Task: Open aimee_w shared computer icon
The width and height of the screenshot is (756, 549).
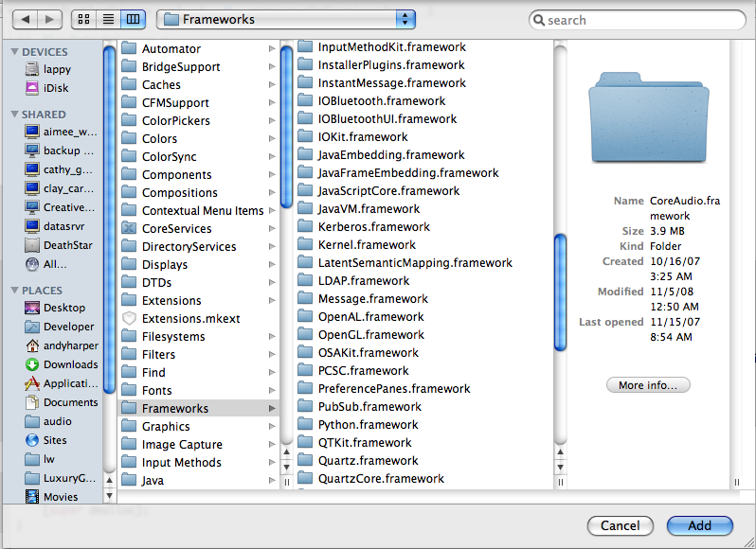Action: pos(32,132)
